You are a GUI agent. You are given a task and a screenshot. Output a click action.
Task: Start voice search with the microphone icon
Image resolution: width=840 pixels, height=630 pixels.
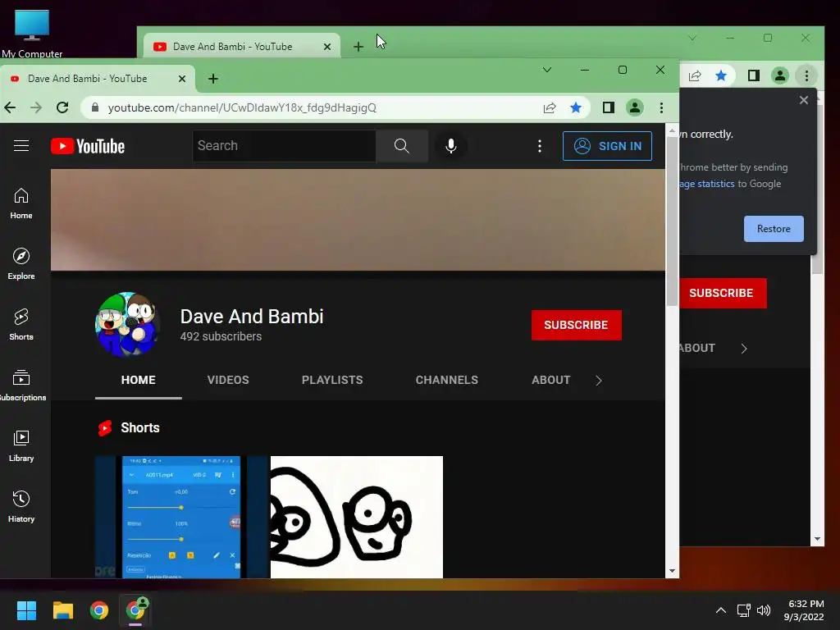(451, 146)
